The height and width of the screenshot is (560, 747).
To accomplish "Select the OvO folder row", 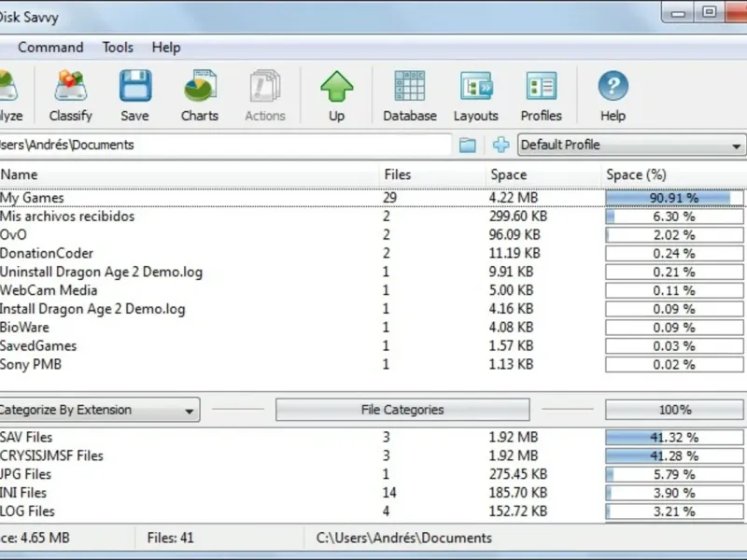I will click(373, 235).
